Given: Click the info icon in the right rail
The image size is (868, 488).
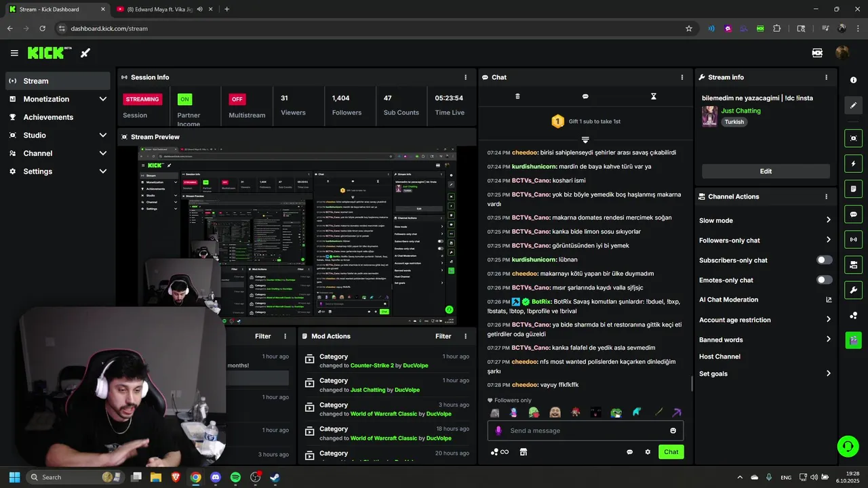Looking at the screenshot, I should [853, 80].
